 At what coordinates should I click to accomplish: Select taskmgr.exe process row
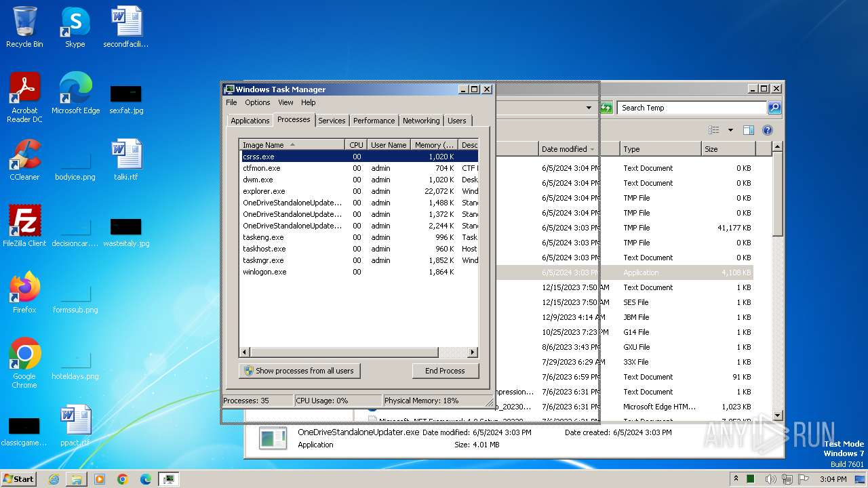click(359, 260)
